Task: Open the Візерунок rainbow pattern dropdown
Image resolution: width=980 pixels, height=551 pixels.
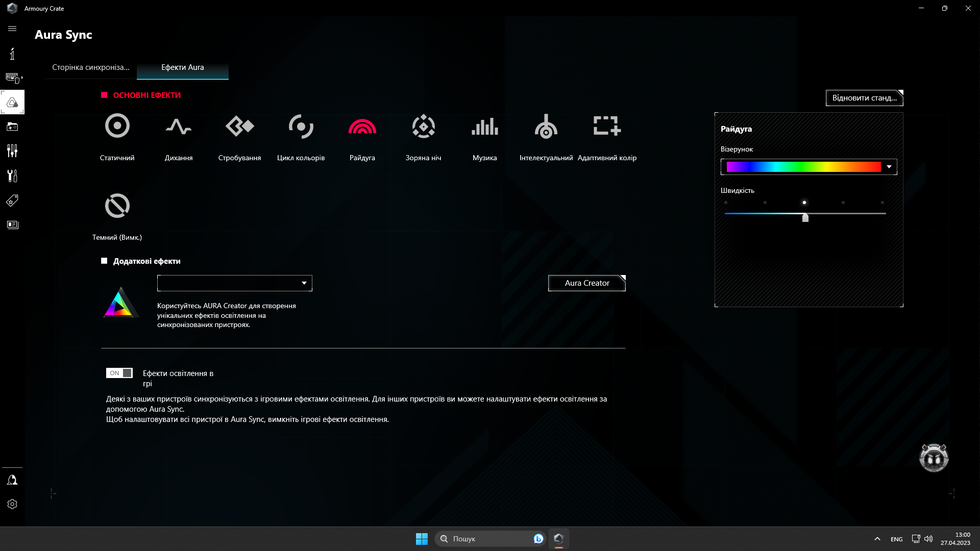Action: (808, 167)
